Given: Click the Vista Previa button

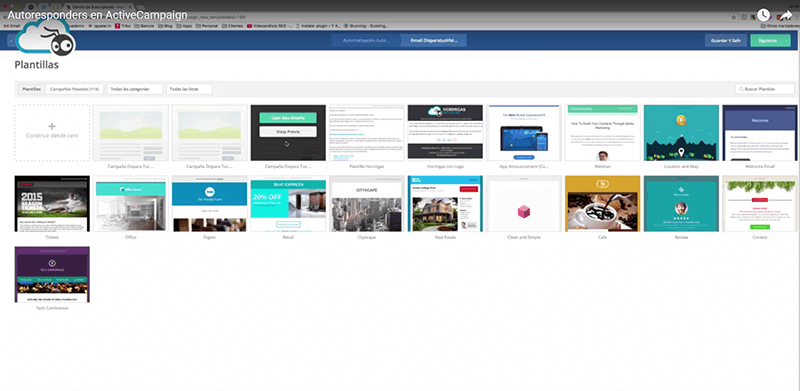Looking at the screenshot, I should [288, 132].
